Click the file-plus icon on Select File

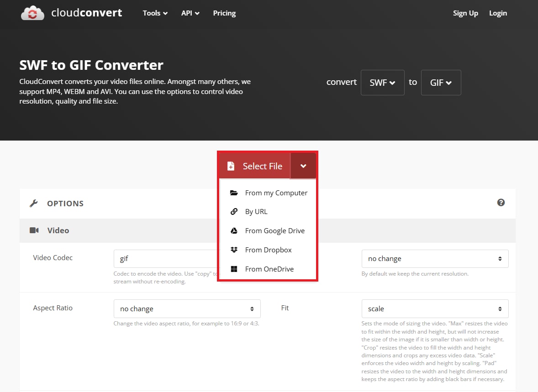click(231, 166)
